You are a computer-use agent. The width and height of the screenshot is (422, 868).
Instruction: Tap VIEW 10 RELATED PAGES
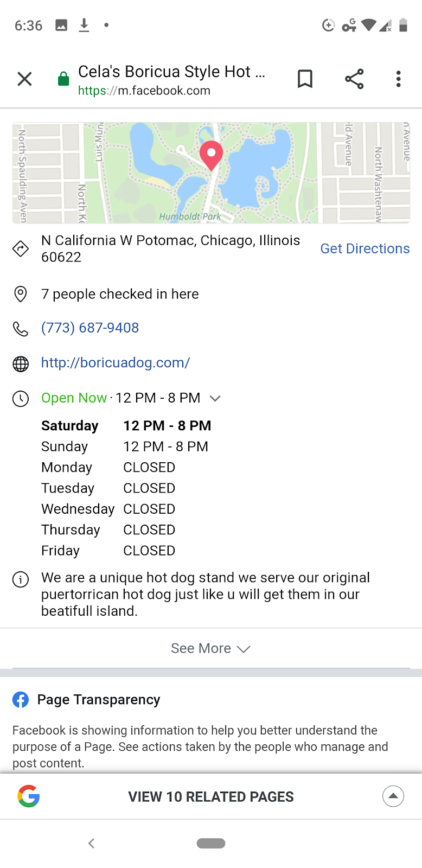211,796
